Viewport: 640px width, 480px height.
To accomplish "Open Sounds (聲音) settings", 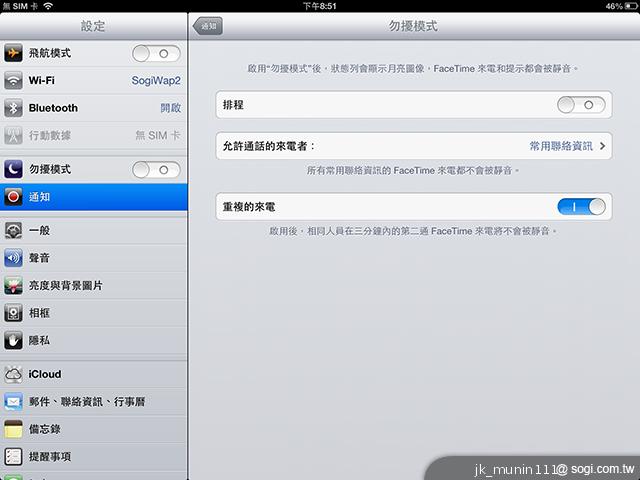I will click(x=93, y=258).
